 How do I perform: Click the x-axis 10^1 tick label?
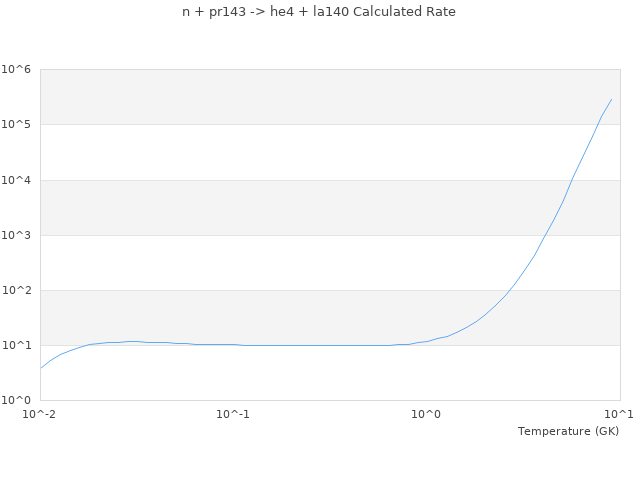tap(619, 414)
